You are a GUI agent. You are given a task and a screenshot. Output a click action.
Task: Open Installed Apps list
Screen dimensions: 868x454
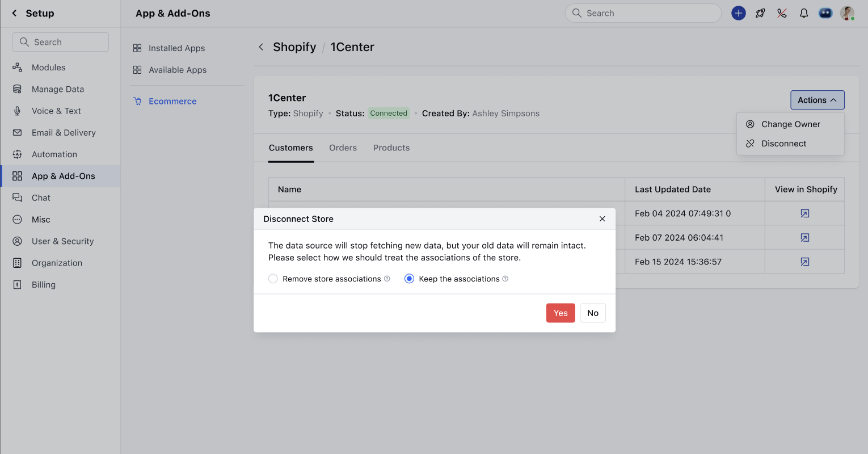pyautogui.click(x=176, y=48)
